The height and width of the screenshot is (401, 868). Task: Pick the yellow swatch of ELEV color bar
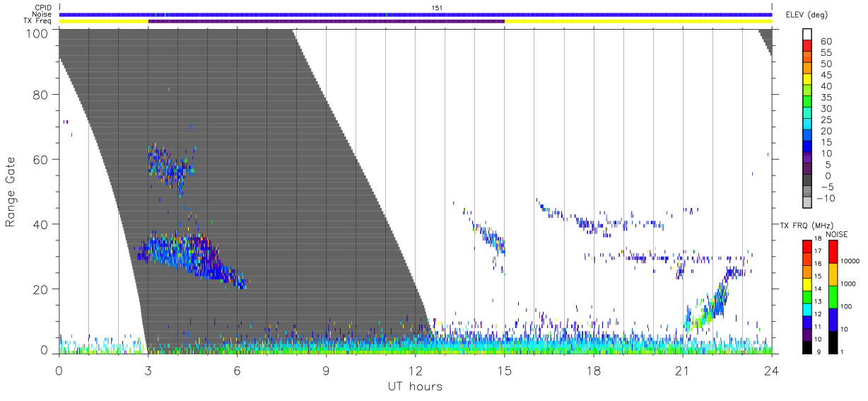click(807, 79)
